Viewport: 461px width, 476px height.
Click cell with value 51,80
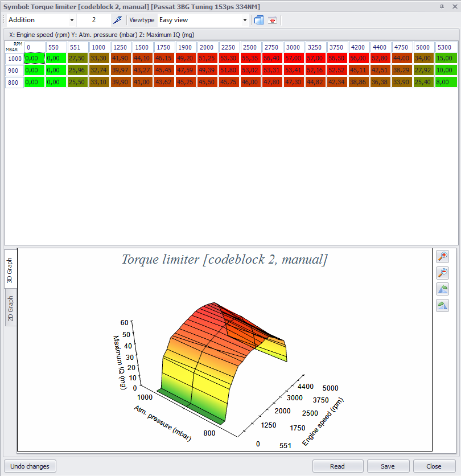229,70
